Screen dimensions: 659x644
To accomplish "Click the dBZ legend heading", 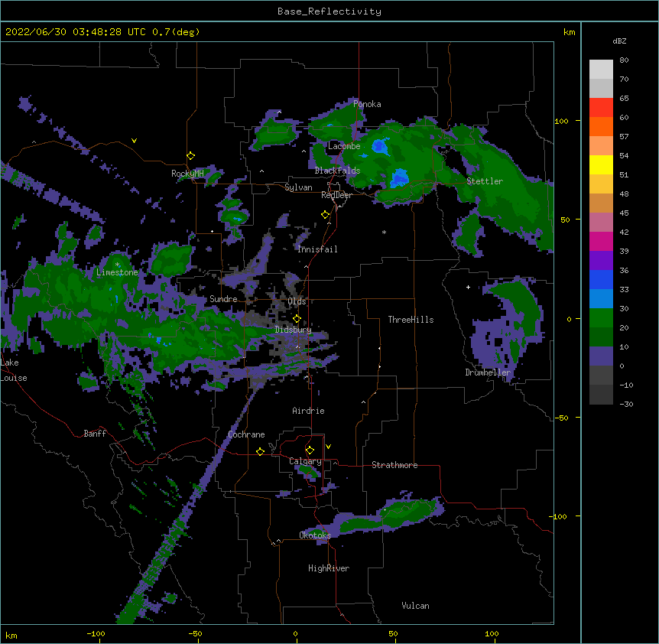I will pyautogui.click(x=619, y=41).
